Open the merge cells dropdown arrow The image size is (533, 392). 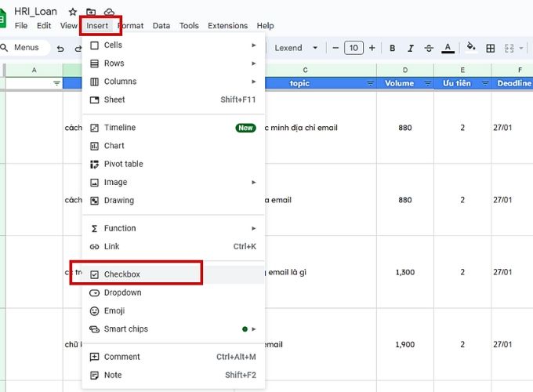pos(521,49)
